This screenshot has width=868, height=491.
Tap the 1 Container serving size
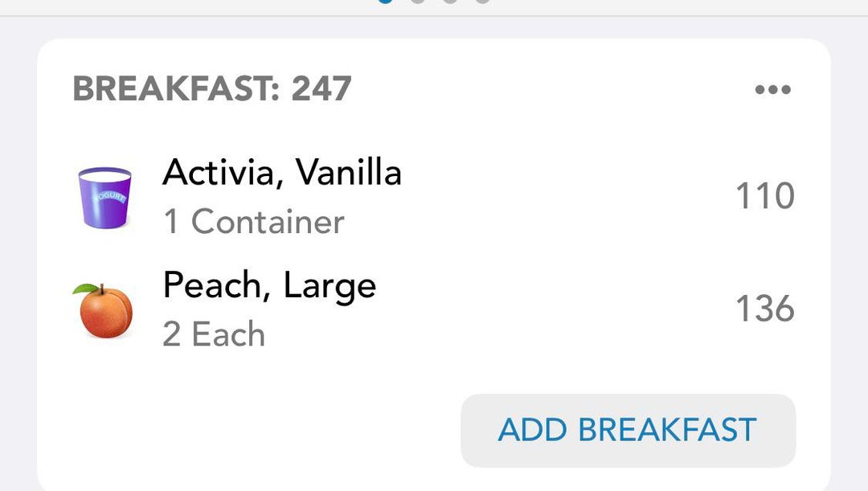[253, 222]
